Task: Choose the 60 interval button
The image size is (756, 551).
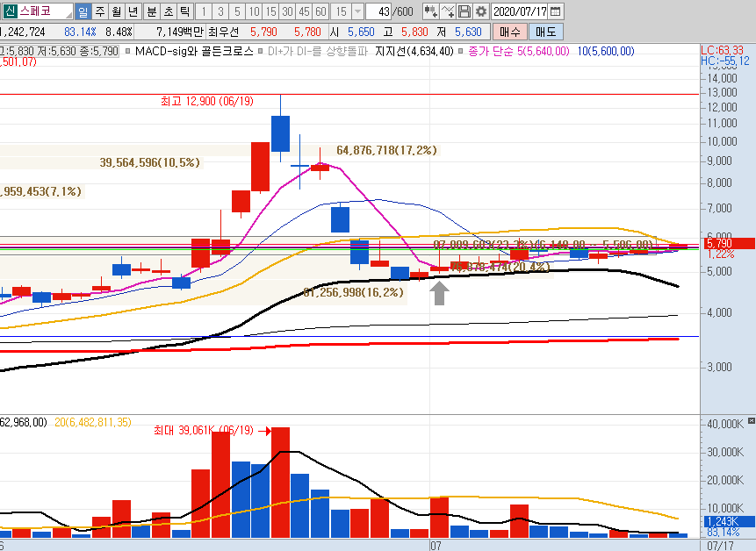Action: pyautogui.click(x=321, y=11)
